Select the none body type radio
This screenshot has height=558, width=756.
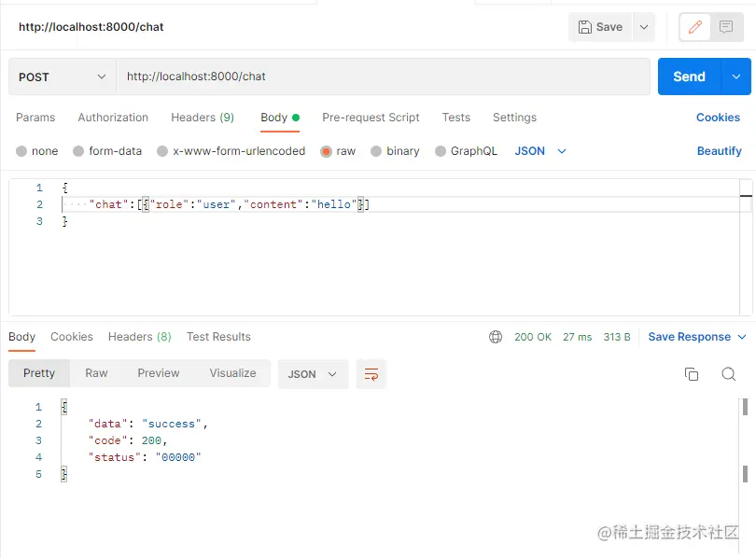pos(21,151)
